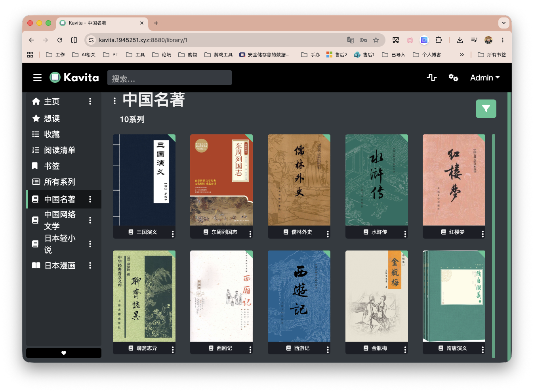
Task: Click the 红楼梦 title link
Action: (x=457, y=232)
